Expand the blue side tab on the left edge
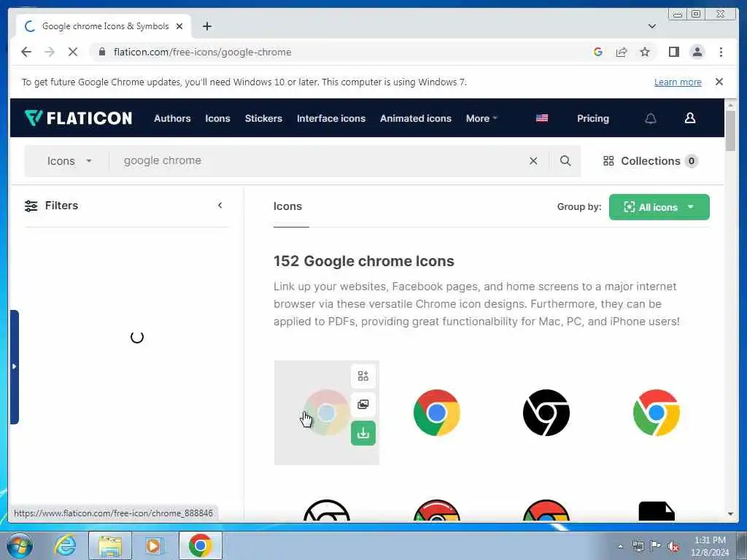This screenshot has width=747, height=560. tap(15, 367)
